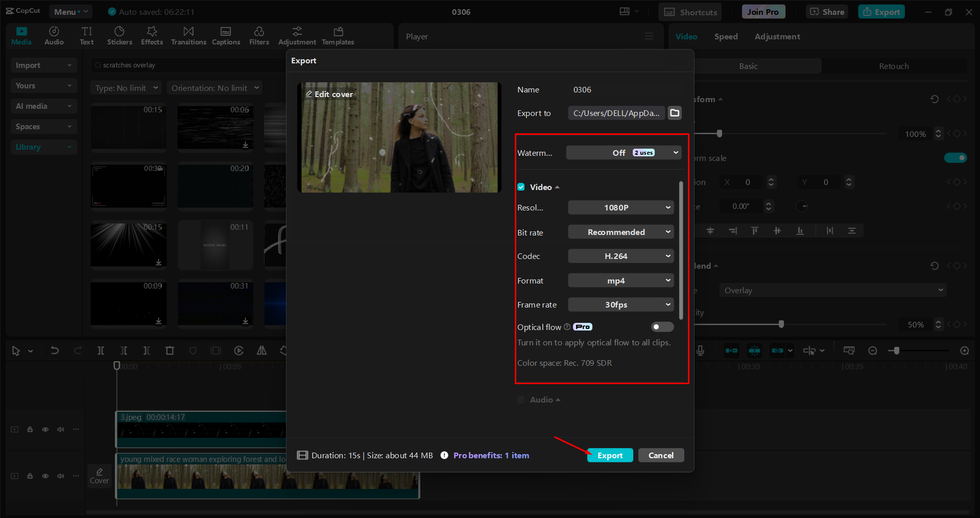Viewport: 980px width, 518px height.
Task: Open the Captions panel
Action: 226,35
